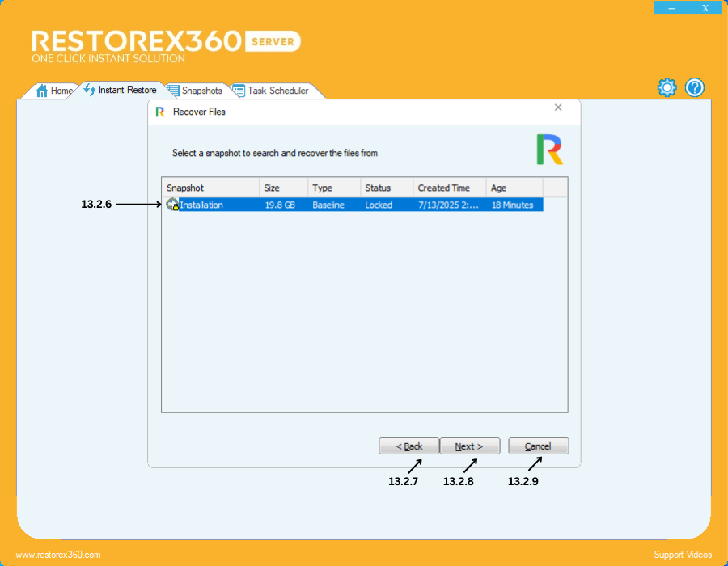Sort by the Status column header

(x=387, y=188)
